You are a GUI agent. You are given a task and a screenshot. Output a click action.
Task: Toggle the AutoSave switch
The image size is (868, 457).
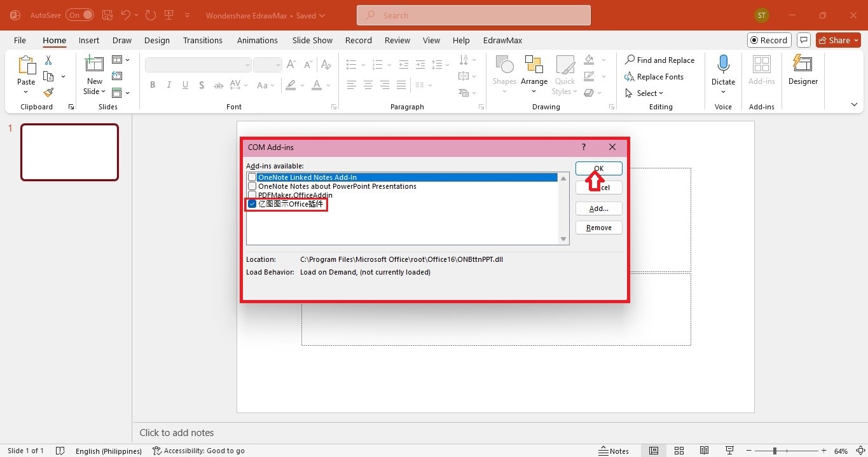pyautogui.click(x=79, y=15)
